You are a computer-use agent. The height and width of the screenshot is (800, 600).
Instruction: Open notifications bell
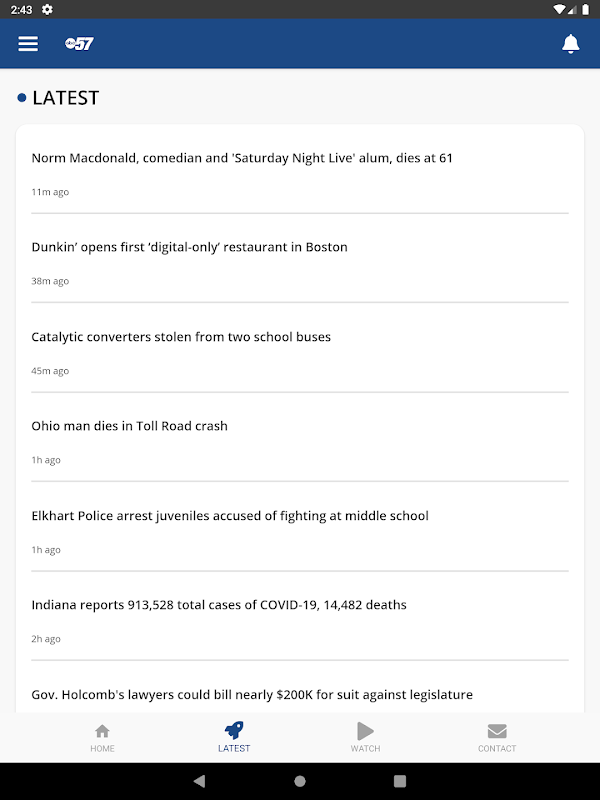[571, 44]
